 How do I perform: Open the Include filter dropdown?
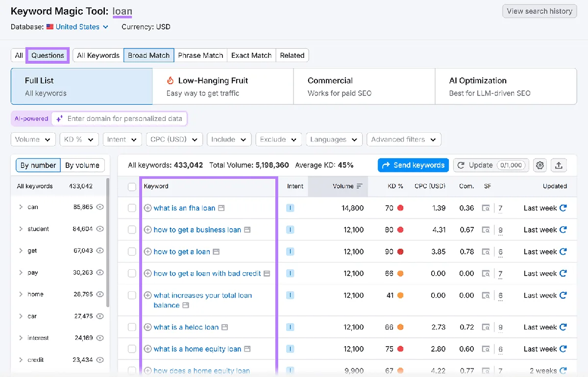(x=229, y=140)
